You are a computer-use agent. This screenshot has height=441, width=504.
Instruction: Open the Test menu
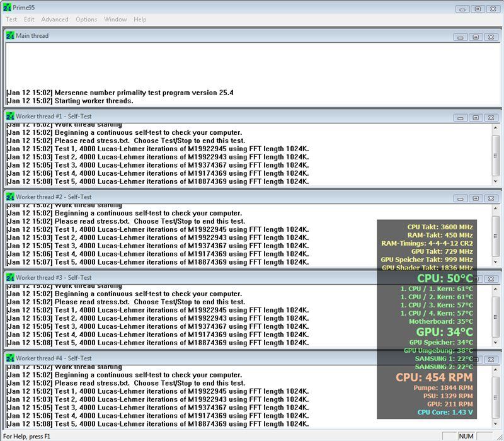click(11, 20)
